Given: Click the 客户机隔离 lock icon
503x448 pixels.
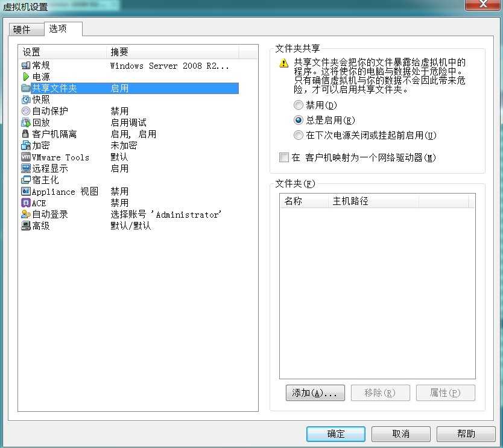Looking at the screenshot, I should (26, 134).
